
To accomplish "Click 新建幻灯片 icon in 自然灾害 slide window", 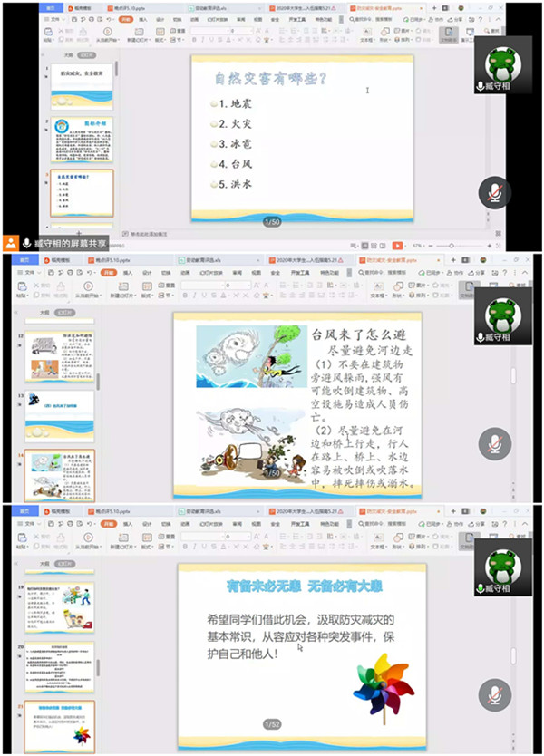I will [x=139, y=32].
